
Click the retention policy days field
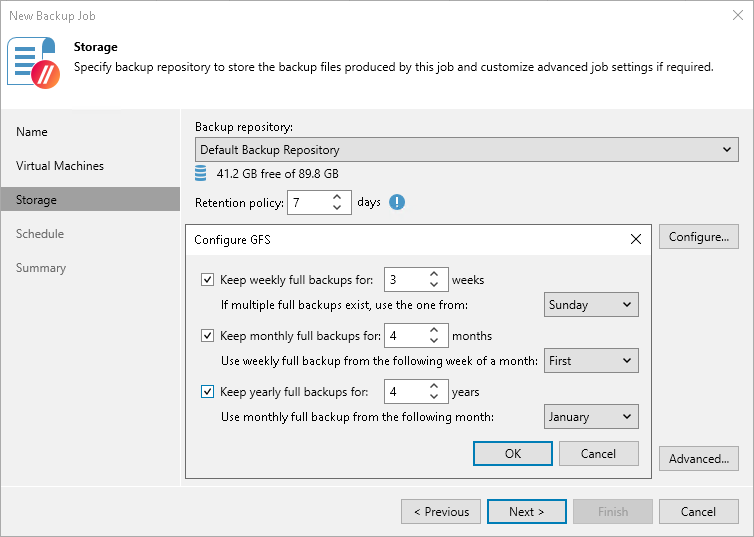(307, 203)
